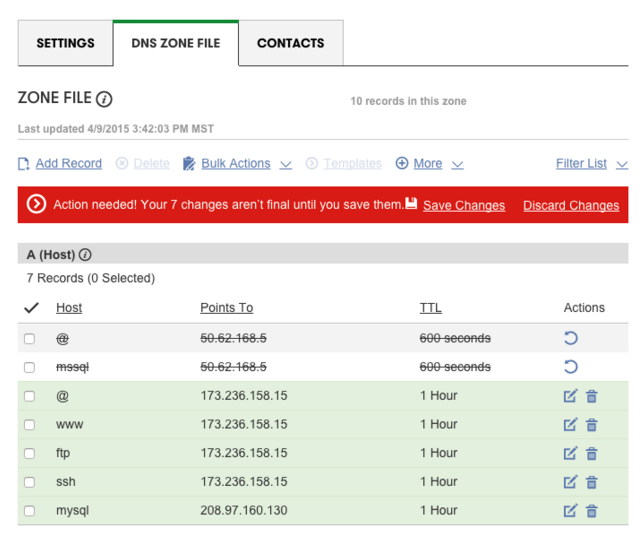644x541 pixels.
Task: Sort records by Host column header
Action: pyautogui.click(x=69, y=308)
